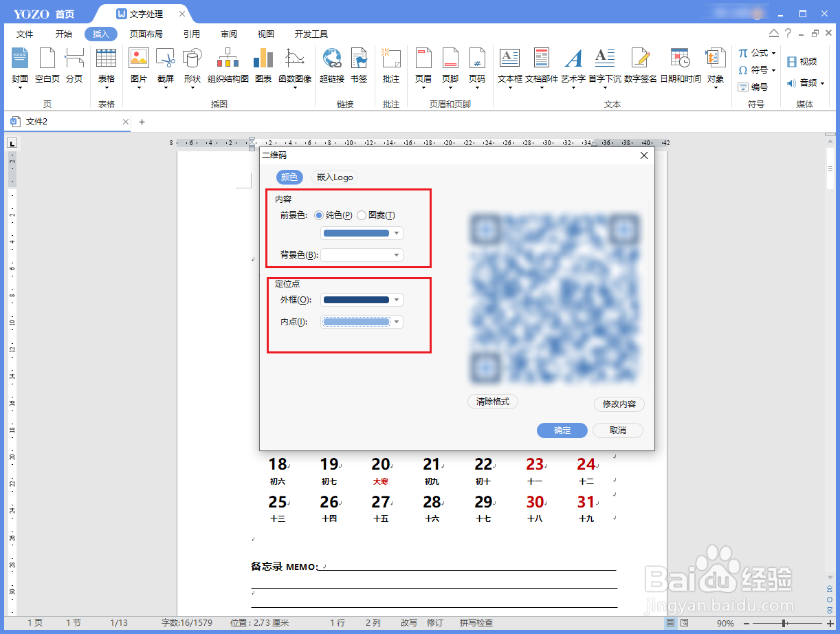Click the Modify Content (修改内容) button
This screenshot has height=634, width=840.
point(619,404)
